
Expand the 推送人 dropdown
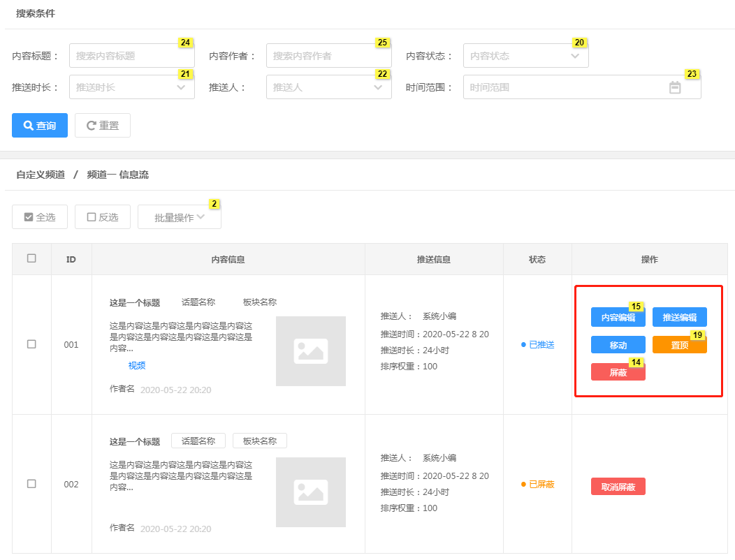coord(328,87)
